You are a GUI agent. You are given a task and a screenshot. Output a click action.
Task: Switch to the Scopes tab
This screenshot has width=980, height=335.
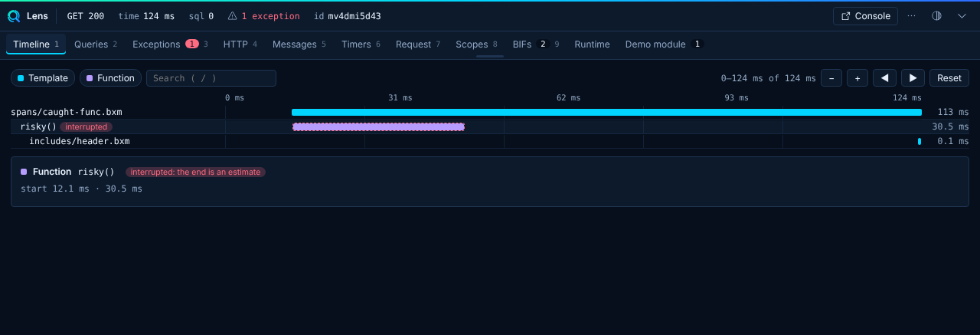[x=476, y=44]
